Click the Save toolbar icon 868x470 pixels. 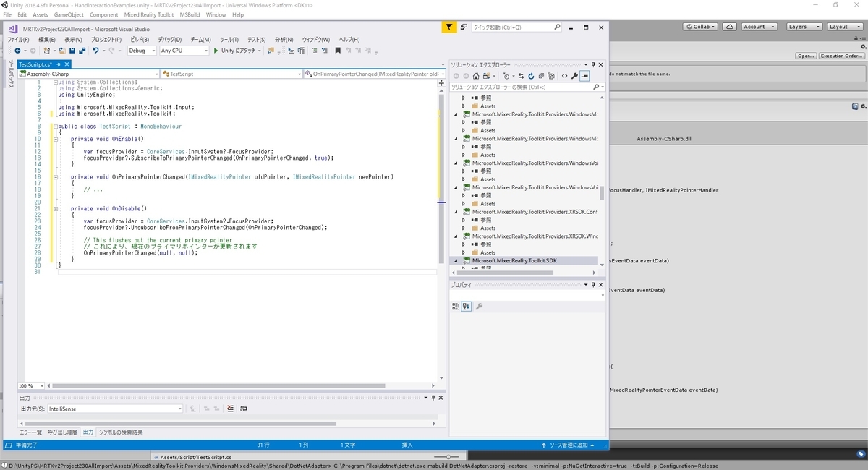pyautogui.click(x=72, y=51)
